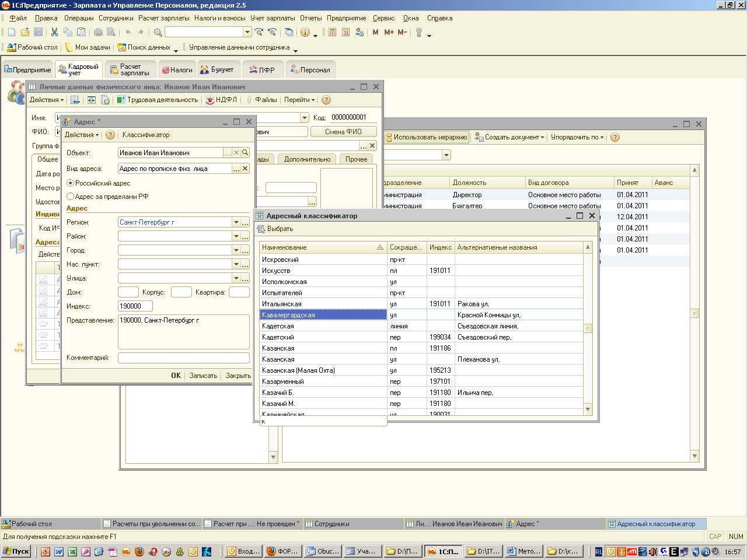
Task: Click the help question icon in Address window
Action: click(x=110, y=135)
